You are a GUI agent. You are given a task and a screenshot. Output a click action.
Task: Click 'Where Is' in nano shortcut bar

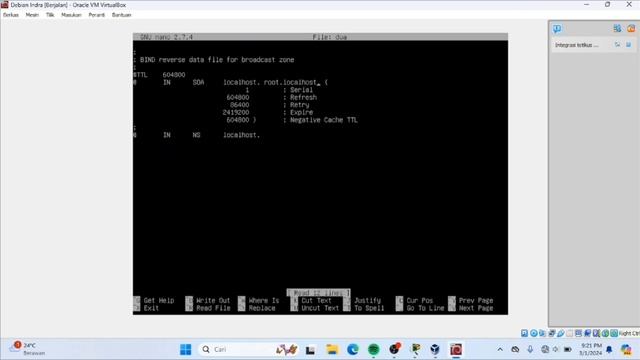(264, 300)
